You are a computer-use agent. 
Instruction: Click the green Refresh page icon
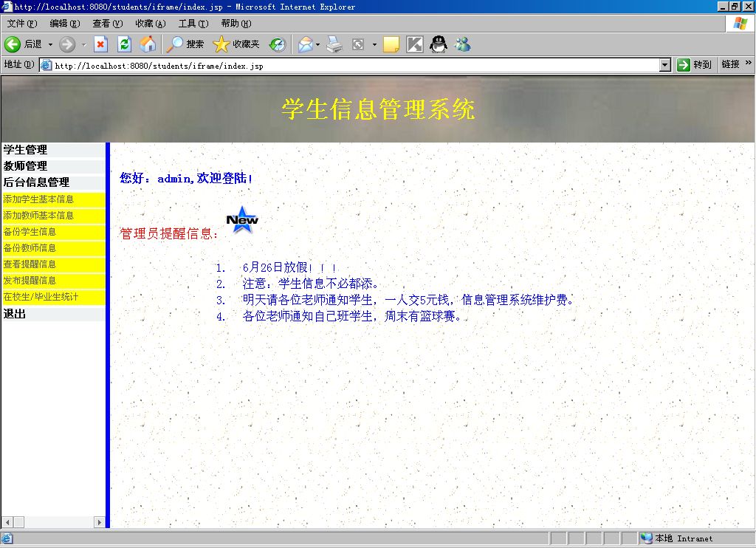[124, 44]
